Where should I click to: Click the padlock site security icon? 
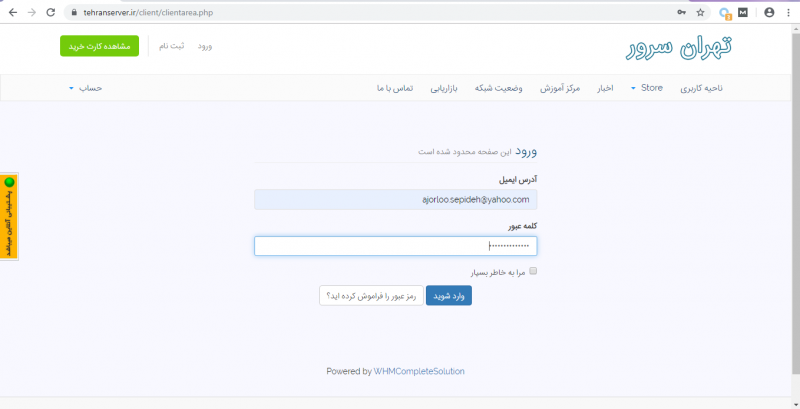click(x=72, y=13)
